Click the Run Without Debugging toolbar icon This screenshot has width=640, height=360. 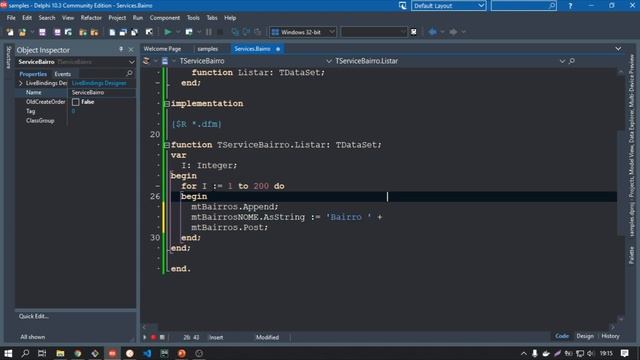[189, 32]
